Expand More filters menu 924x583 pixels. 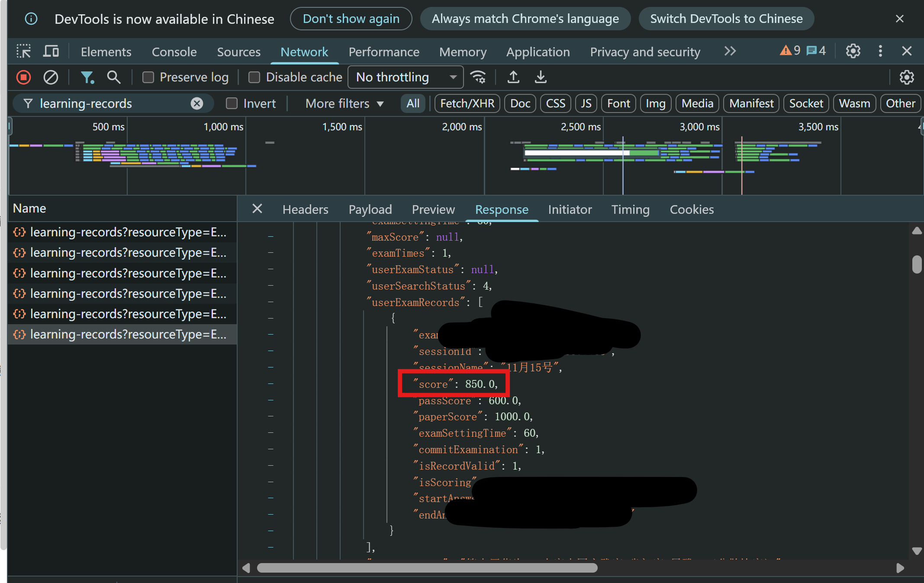point(344,103)
